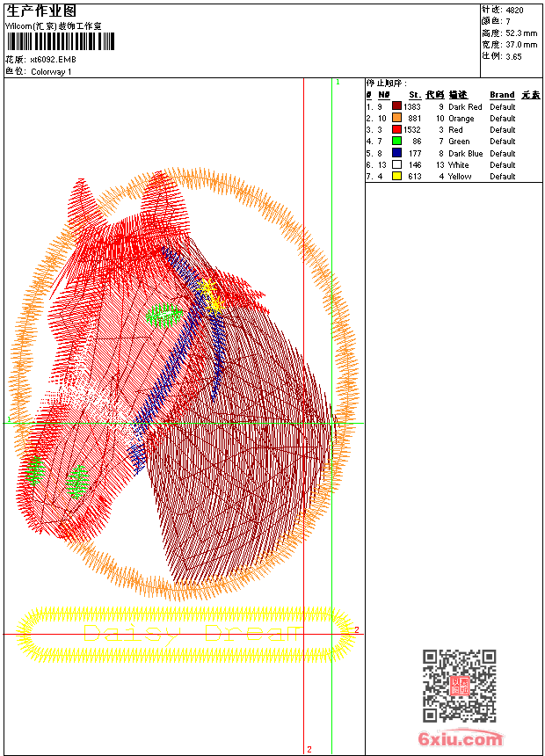Select the 'Green' description text

tap(459, 142)
